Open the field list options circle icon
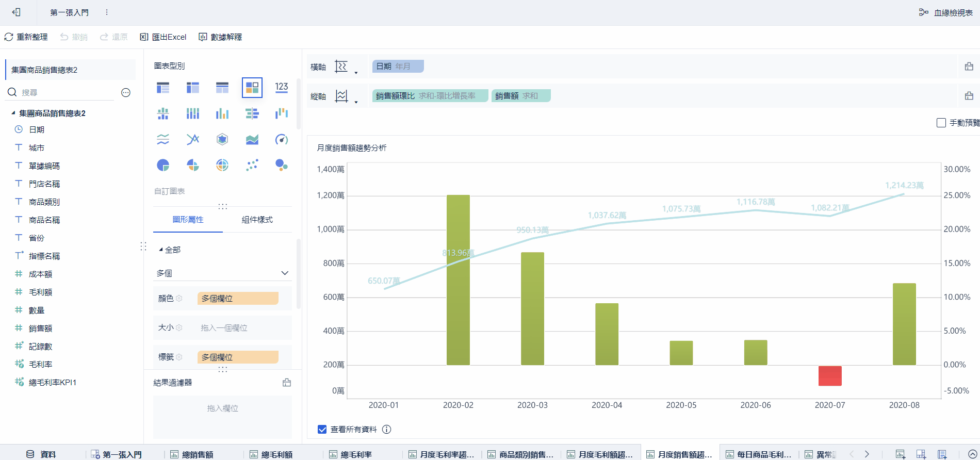Viewport: 980px width, 460px height. coord(126,93)
